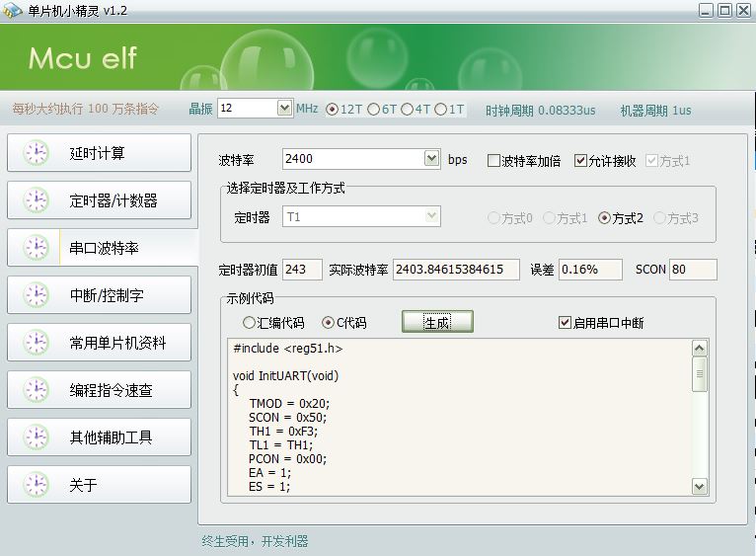
Task: Click the clock icon beside 关于
Action: 37,484
